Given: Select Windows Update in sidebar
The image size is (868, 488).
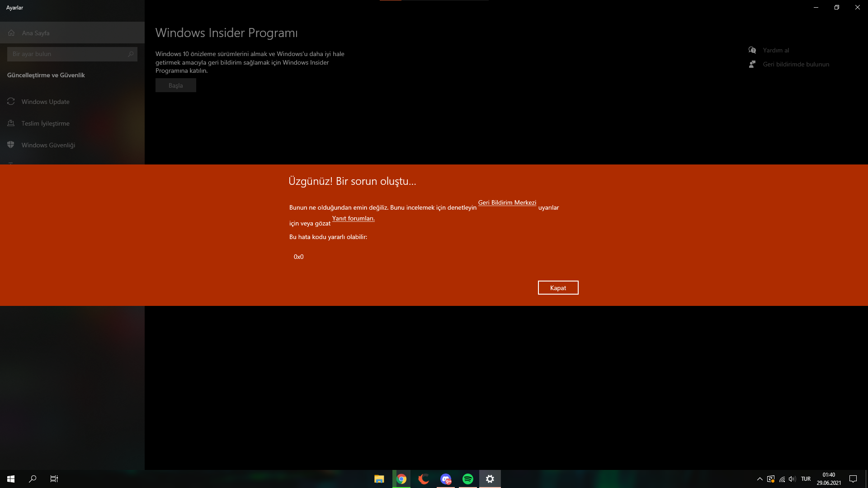Looking at the screenshot, I should click(x=45, y=102).
